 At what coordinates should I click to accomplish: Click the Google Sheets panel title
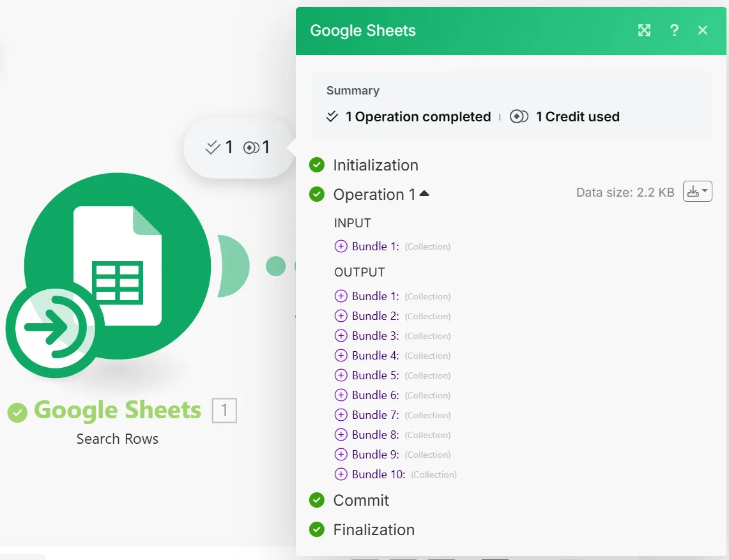pyautogui.click(x=363, y=31)
